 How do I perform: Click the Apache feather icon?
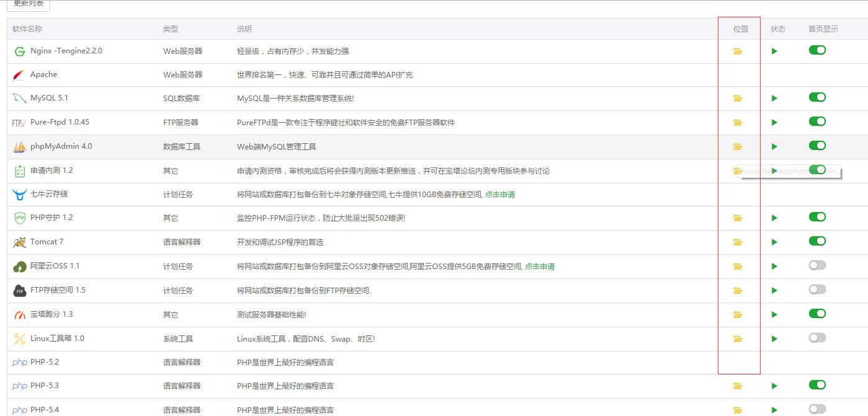(19, 75)
